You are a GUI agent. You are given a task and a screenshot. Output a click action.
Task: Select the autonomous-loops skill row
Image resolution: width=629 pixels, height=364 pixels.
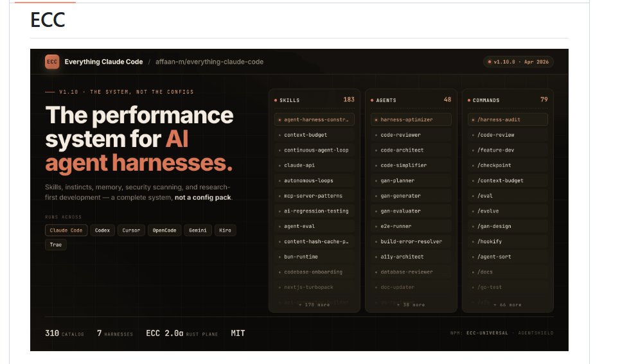[x=315, y=180]
